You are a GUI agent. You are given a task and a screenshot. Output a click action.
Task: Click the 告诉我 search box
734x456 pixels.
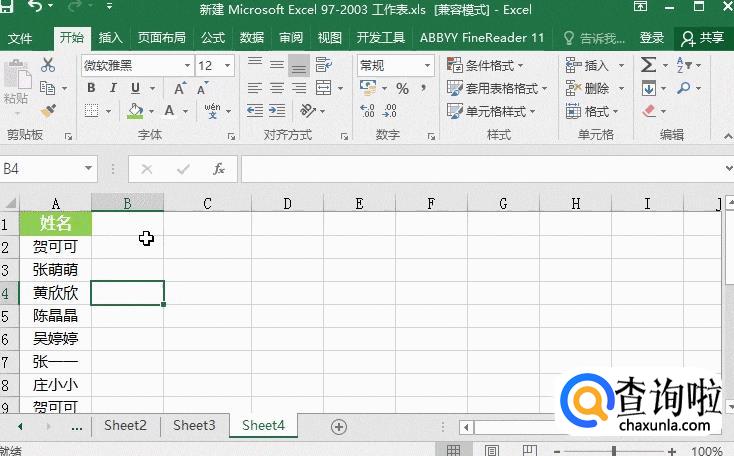point(595,38)
